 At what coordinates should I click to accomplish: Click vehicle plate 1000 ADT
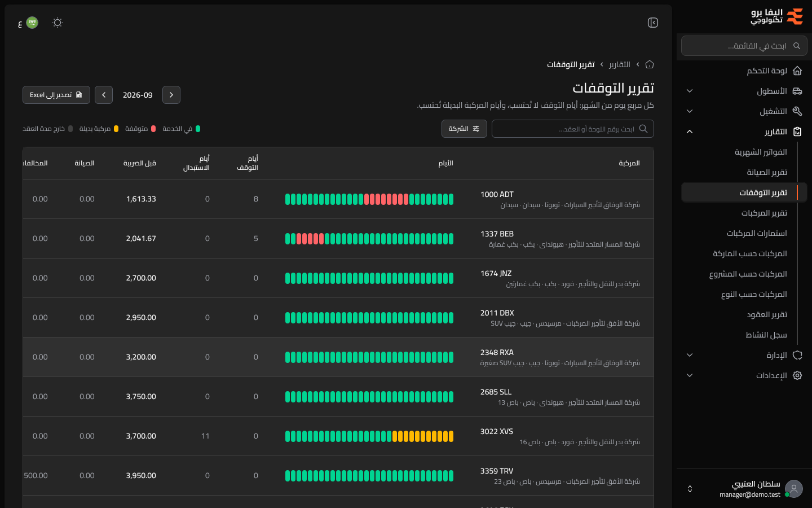click(497, 194)
